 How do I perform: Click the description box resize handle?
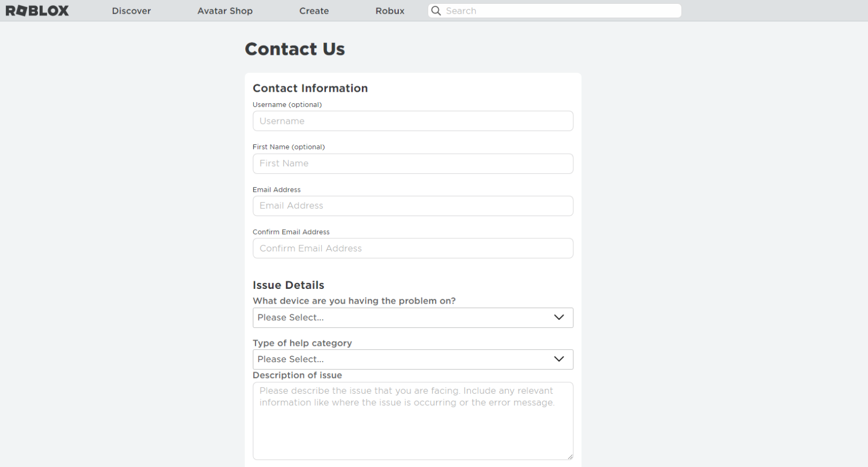click(x=570, y=457)
